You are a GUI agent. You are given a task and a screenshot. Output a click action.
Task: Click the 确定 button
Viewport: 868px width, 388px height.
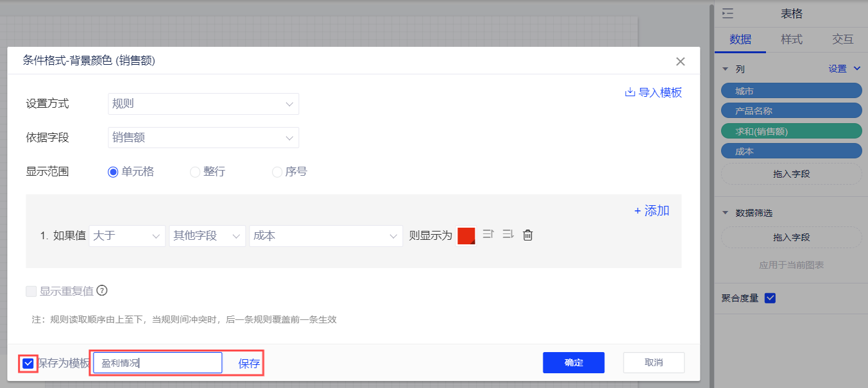(x=574, y=362)
